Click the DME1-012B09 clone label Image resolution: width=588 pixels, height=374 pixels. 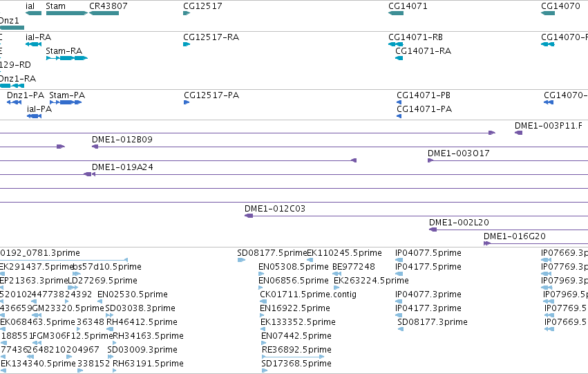(122, 140)
